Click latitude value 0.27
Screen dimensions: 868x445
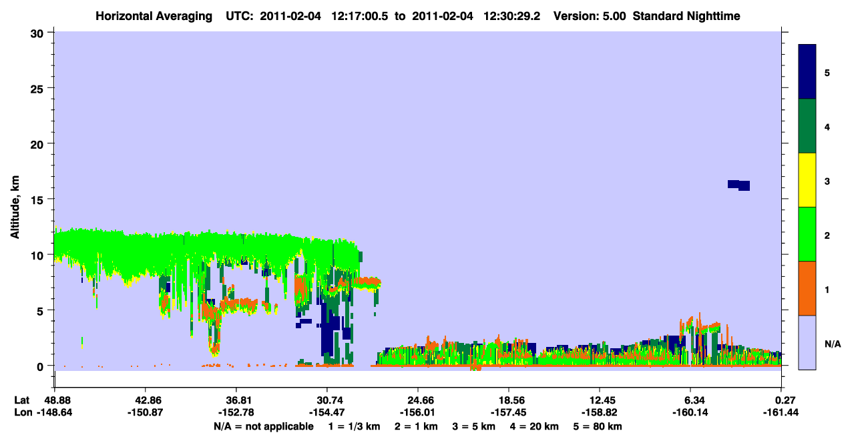coord(785,400)
